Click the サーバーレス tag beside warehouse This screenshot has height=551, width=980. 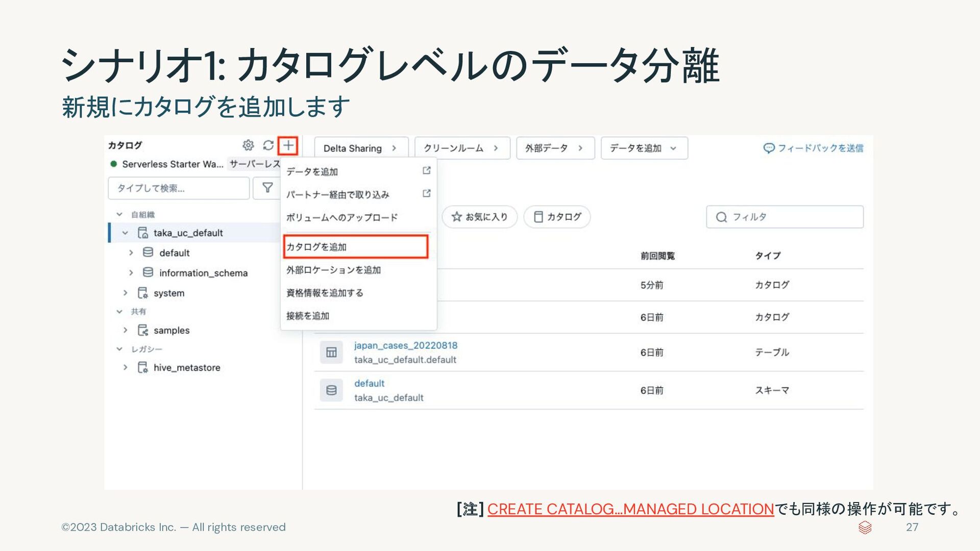[255, 164]
